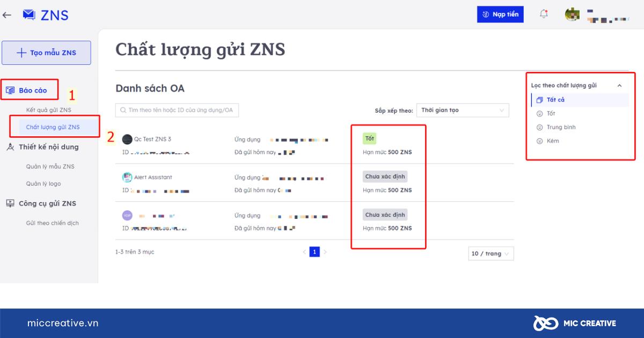Click the 1-3 trên 3 mục text
Screen dimensions: 644x338
point(135,252)
